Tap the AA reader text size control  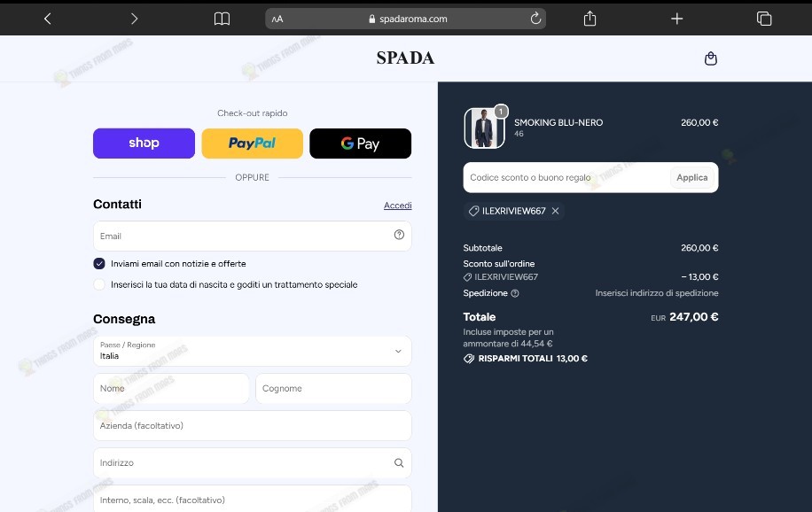point(277,19)
